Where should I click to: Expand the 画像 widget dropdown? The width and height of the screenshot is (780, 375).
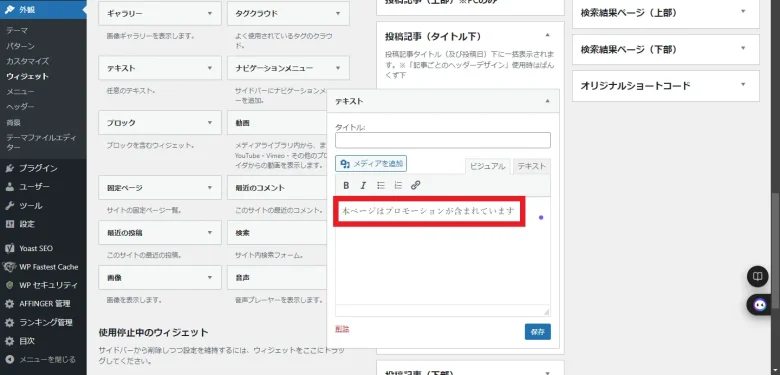coord(210,278)
